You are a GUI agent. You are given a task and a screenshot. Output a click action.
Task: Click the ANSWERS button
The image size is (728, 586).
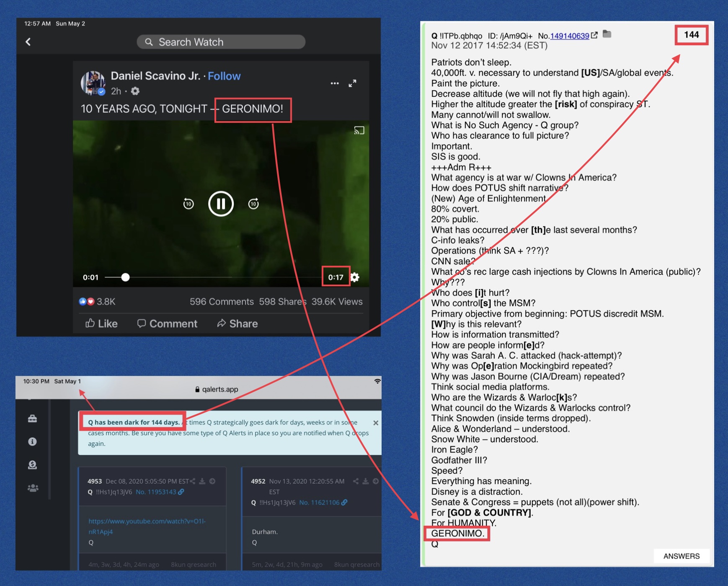(682, 556)
